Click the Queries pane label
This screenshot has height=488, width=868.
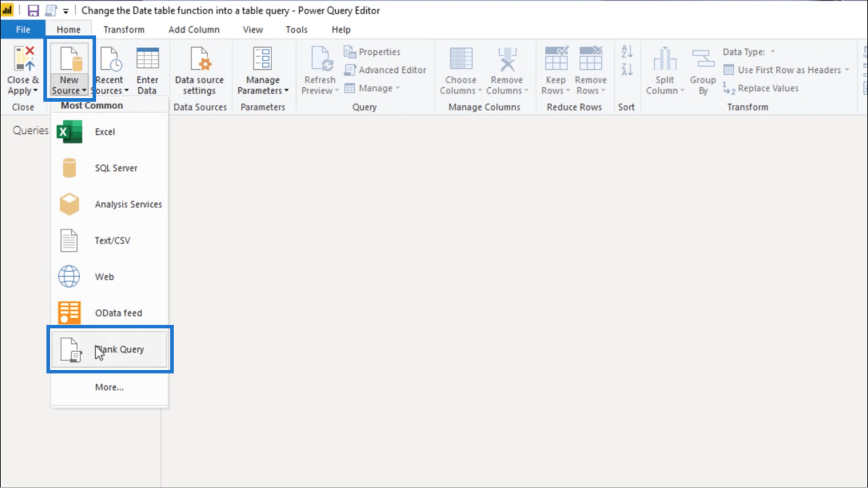coord(30,130)
